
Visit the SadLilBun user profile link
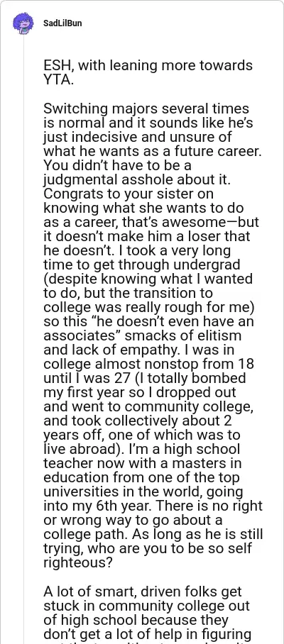62,23
